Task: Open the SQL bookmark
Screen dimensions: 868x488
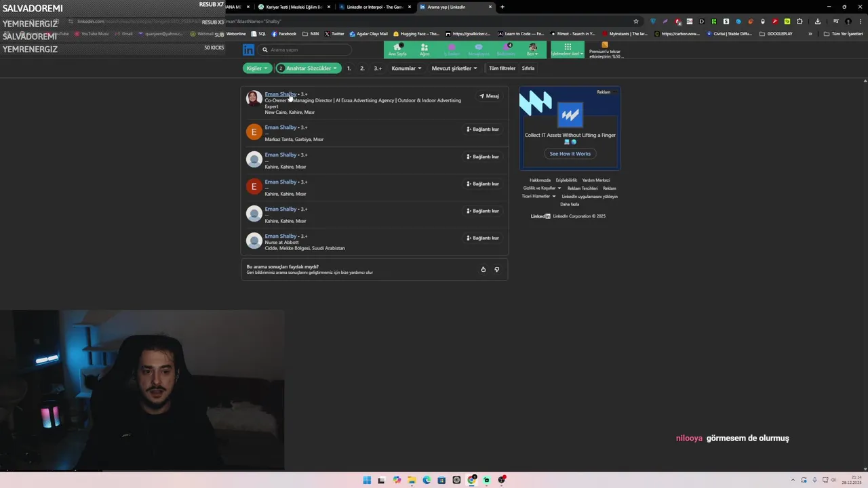Action: click(259, 34)
